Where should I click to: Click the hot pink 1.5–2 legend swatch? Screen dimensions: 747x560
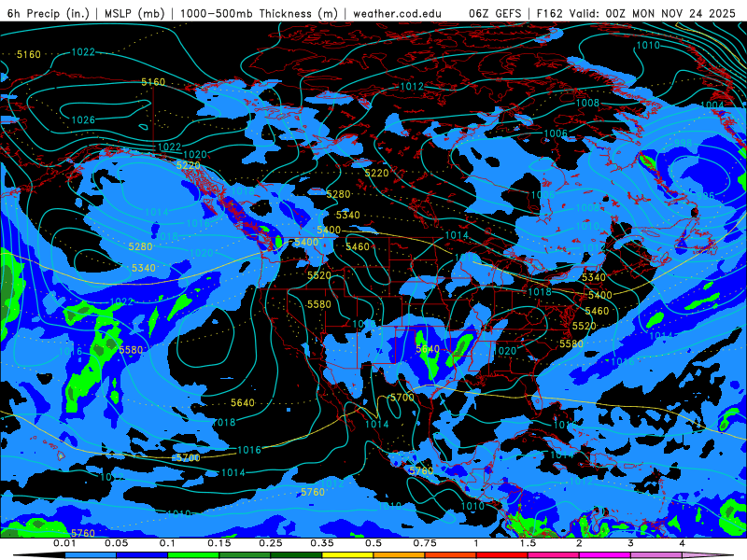tap(554, 555)
